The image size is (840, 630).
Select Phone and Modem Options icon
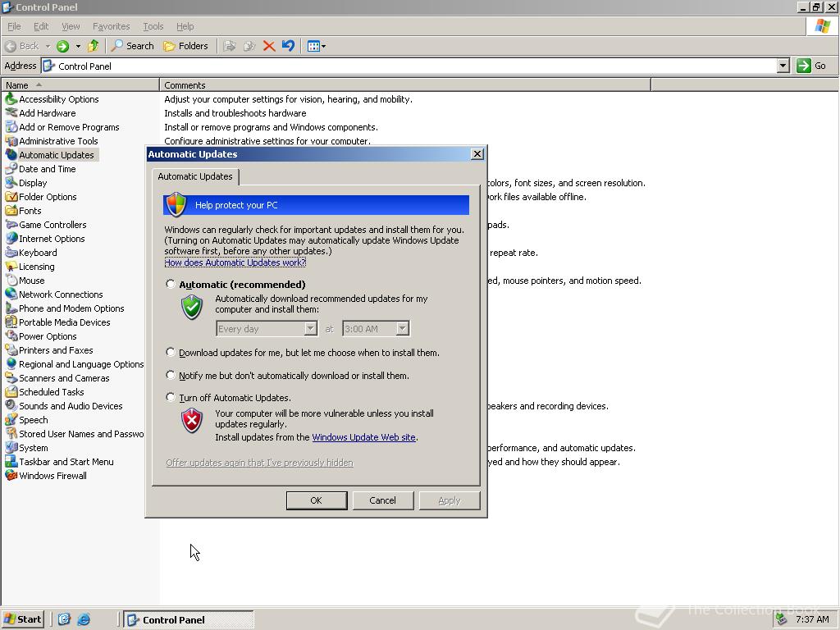[x=11, y=308]
